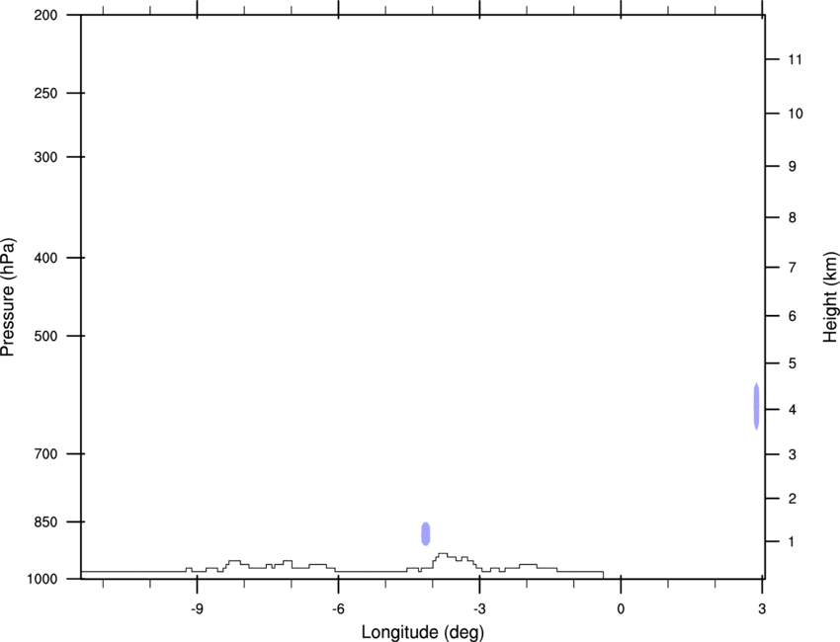
Task: Click the 8 km height label
Action: [x=793, y=217]
